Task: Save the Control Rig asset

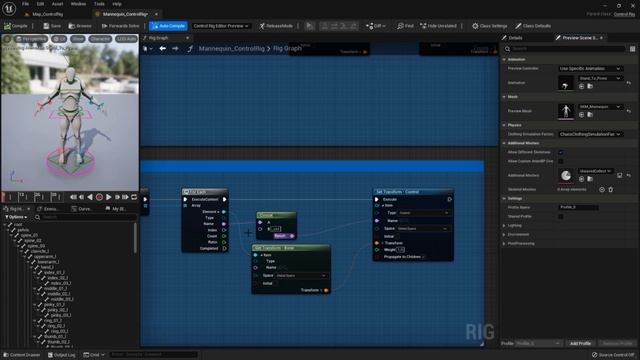Action: (52, 26)
